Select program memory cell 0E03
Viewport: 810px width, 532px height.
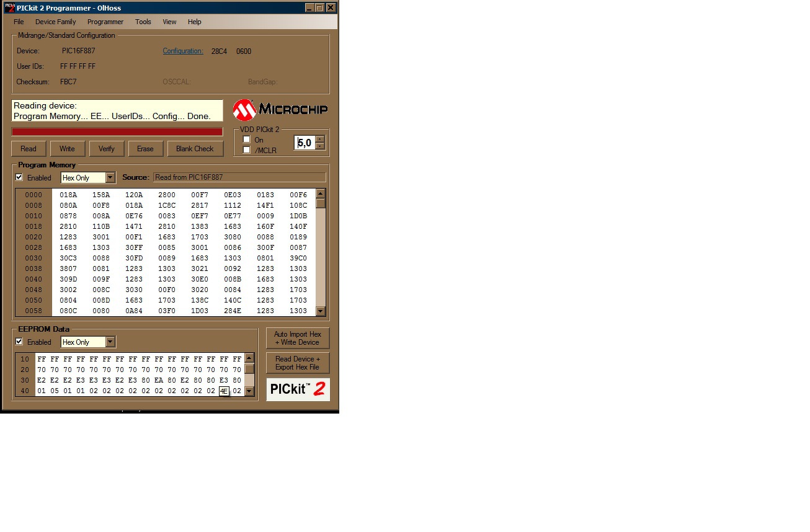(x=233, y=195)
